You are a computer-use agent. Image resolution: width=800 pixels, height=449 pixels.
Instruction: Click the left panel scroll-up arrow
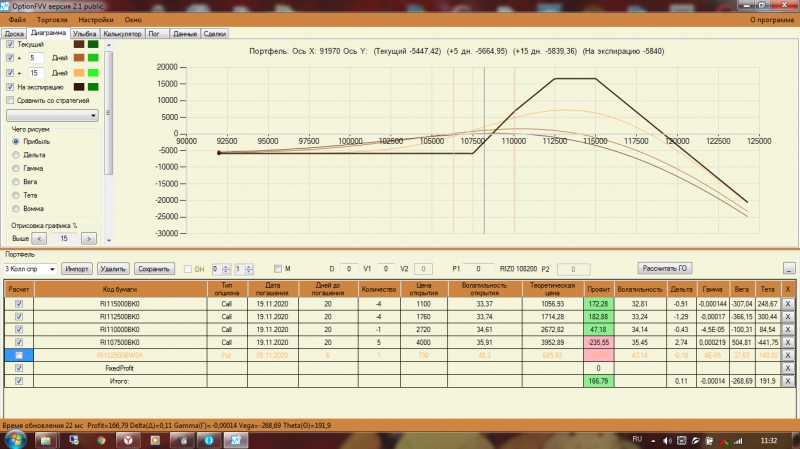109,45
